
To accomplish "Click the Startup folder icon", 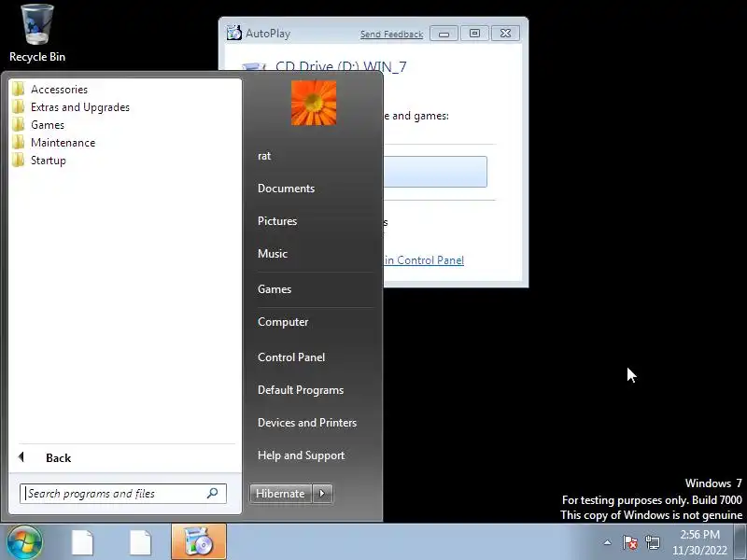I will [19, 160].
